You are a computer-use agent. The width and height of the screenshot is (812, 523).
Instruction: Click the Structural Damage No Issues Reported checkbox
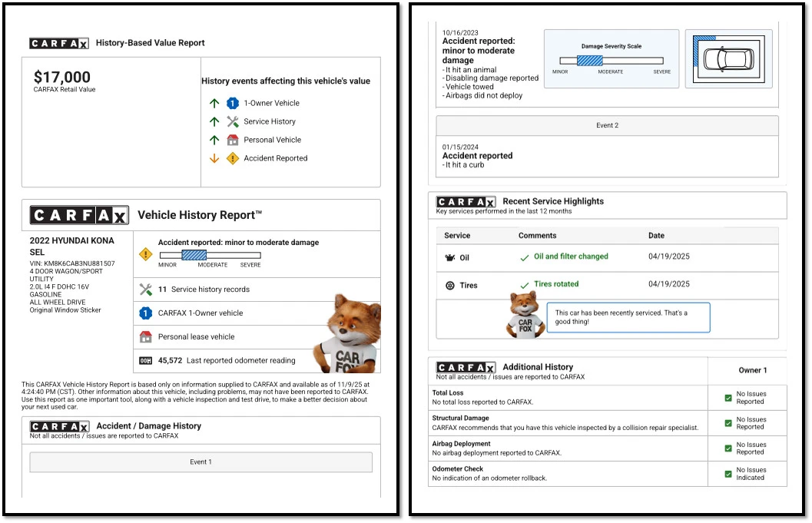(x=728, y=424)
